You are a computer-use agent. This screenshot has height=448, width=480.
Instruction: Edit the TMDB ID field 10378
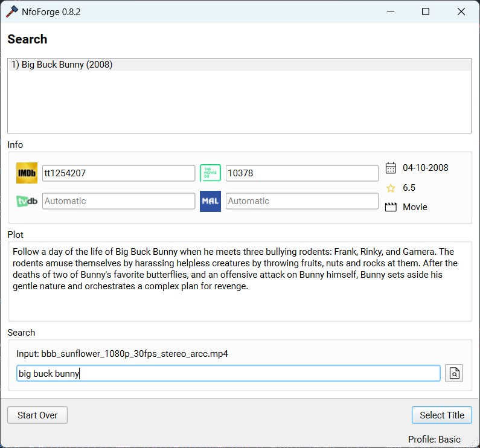[302, 173]
